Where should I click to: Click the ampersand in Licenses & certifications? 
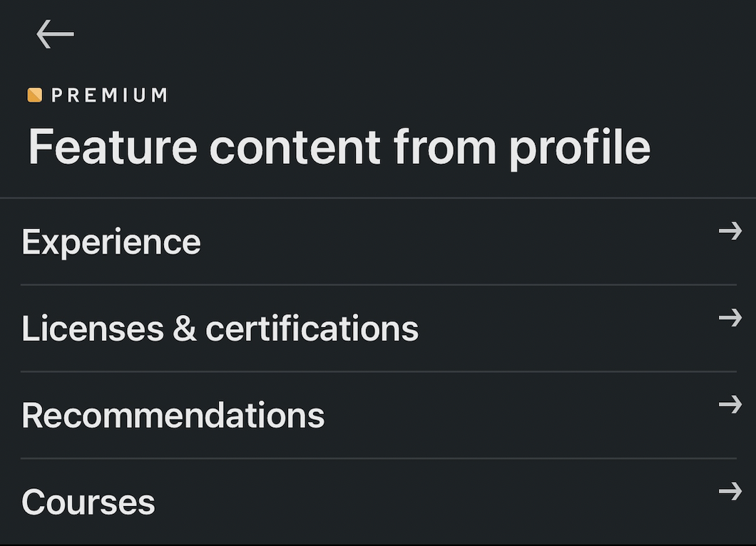[x=184, y=329]
